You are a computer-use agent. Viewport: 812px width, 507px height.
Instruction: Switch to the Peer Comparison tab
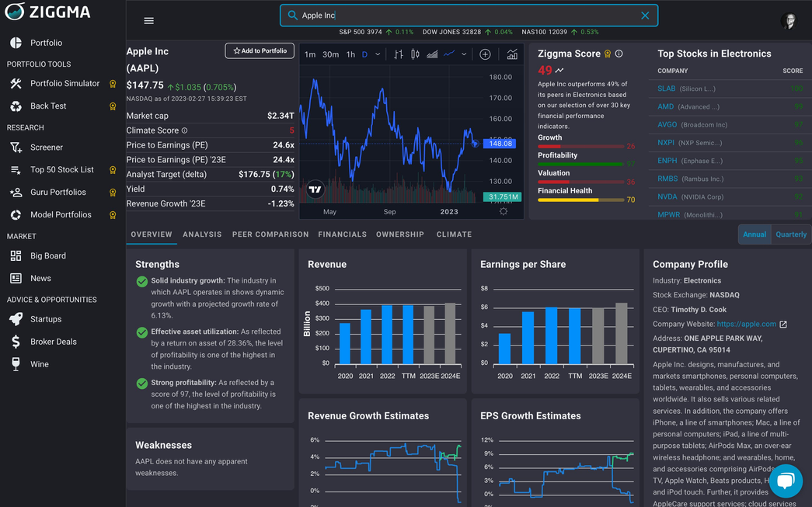[270, 234]
